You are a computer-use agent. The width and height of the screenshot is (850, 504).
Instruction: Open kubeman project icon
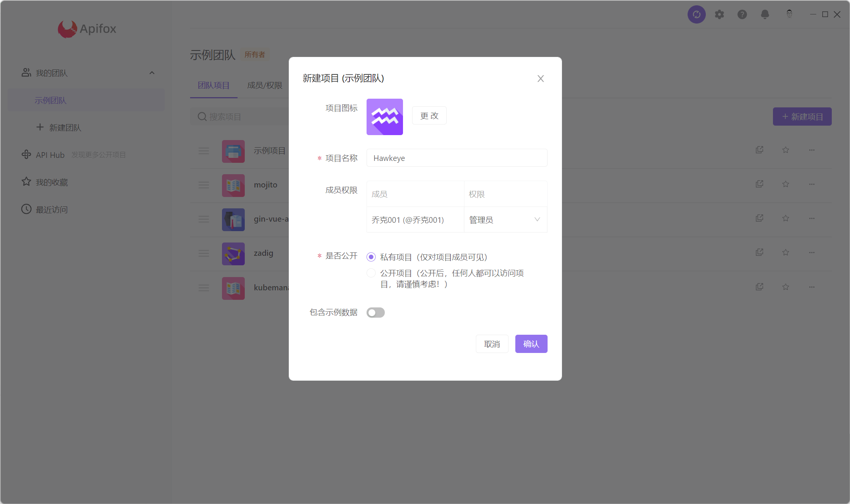233,288
